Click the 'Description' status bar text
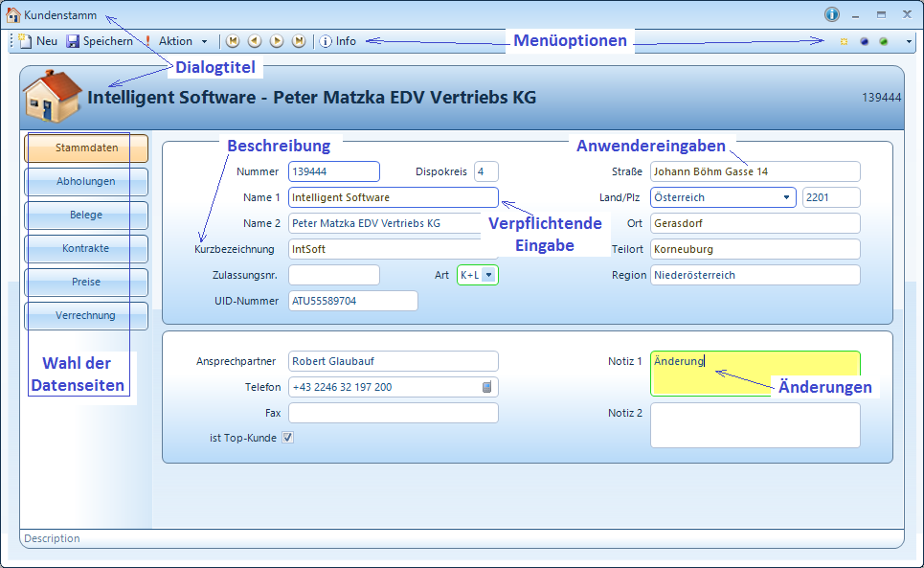This screenshot has height=568, width=924. tap(52, 538)
